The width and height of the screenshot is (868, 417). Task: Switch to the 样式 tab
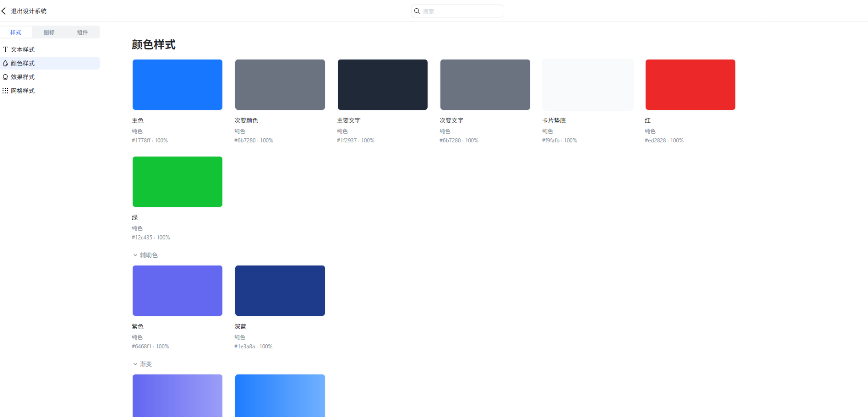16,32
